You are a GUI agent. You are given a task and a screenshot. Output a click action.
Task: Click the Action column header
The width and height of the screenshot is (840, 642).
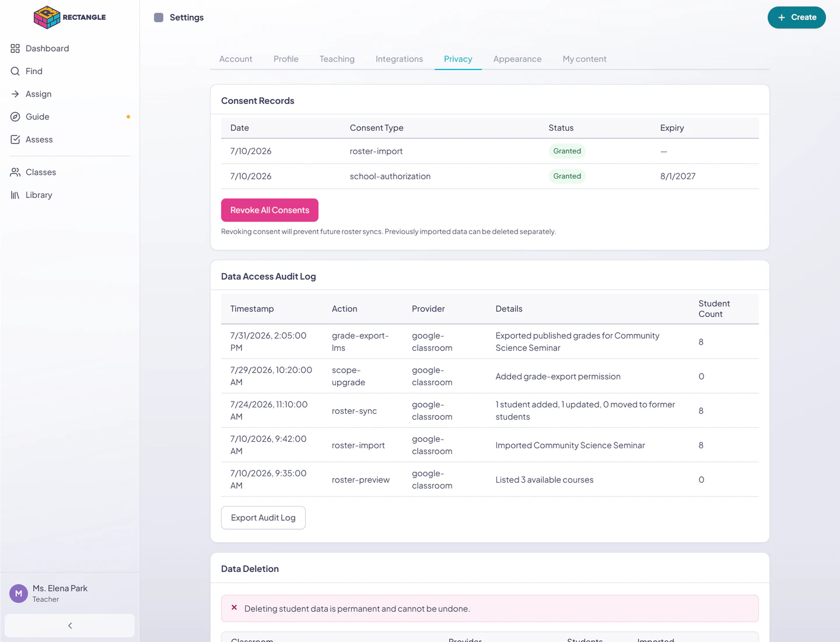345,309
